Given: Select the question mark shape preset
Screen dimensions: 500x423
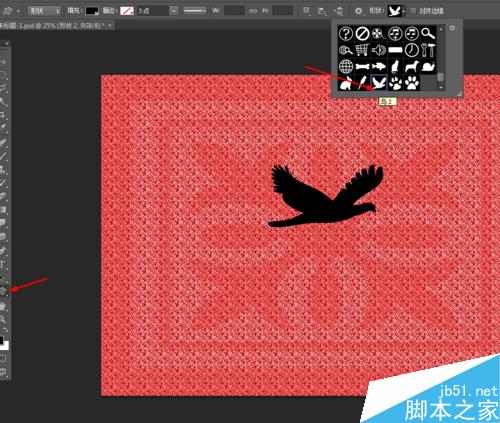Looking at the screenshot, I should 346,33.
